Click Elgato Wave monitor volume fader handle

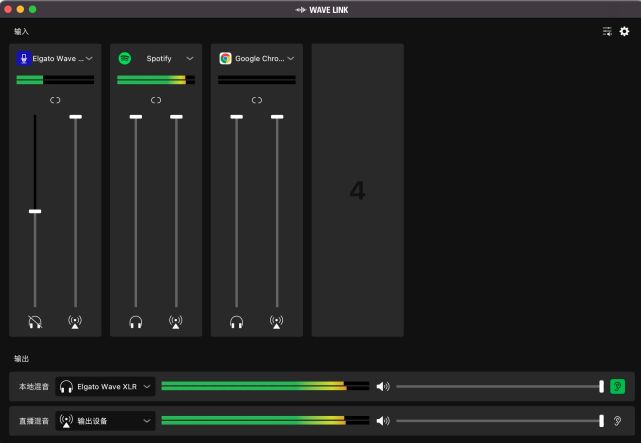(35, 211)
